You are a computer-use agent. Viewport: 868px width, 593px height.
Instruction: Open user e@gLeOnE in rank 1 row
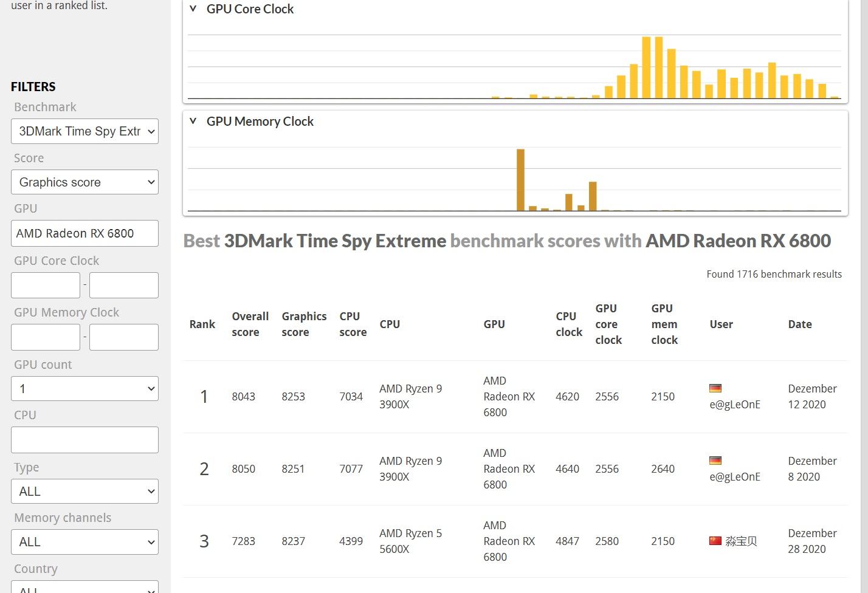click(735, 405)
